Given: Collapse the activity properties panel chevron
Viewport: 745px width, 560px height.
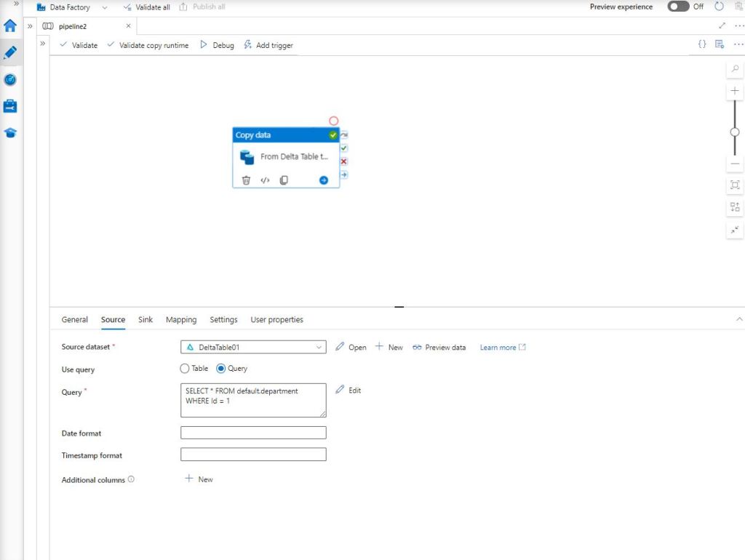Looking at the screenshot, I should tap(739, 319).
